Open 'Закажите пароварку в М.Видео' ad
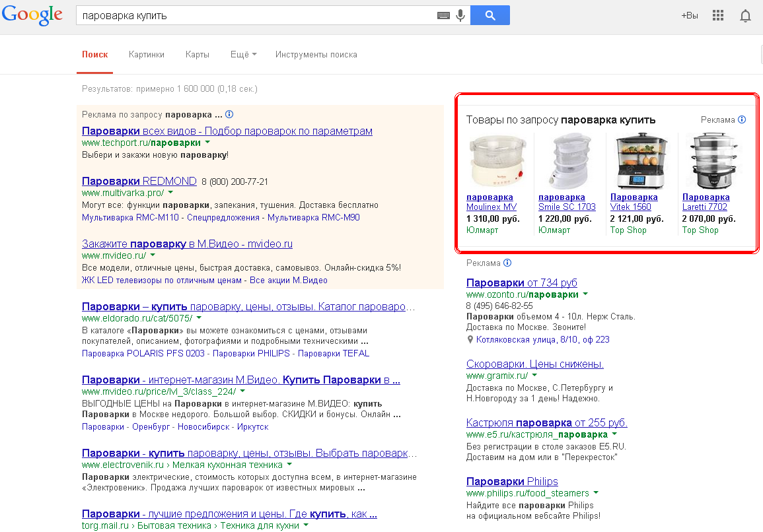The height and width of the screenshot is (532, 763). [x=188, y=244]
